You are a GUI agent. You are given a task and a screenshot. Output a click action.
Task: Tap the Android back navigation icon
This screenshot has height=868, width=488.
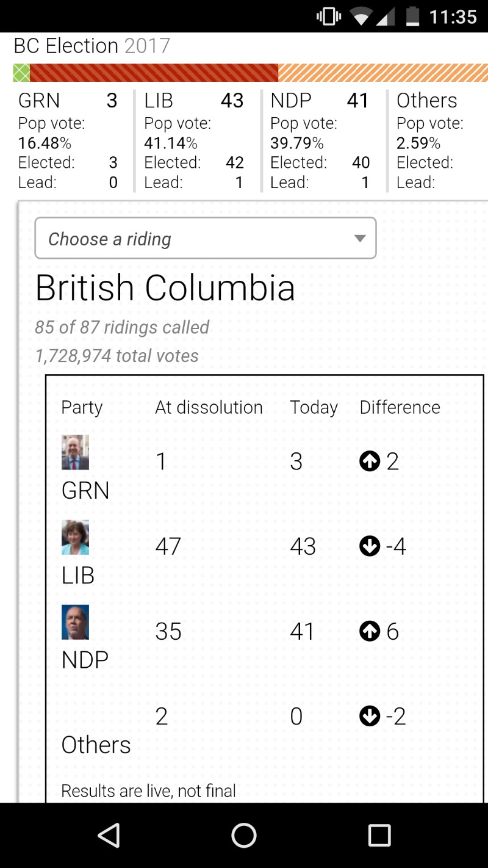tap(109, 835)
